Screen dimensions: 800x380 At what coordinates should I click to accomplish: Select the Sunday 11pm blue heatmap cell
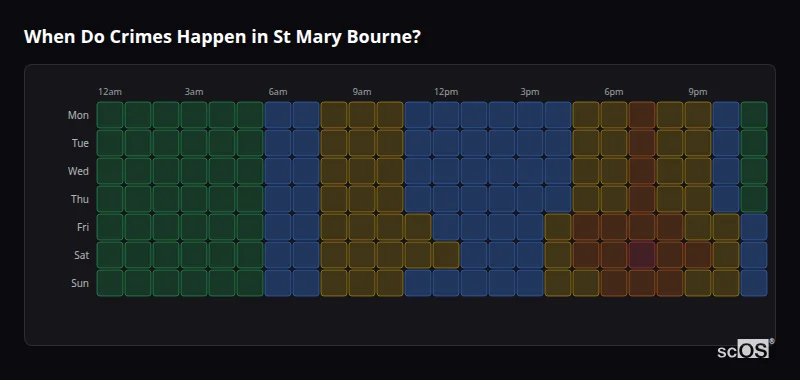[754, 283]
